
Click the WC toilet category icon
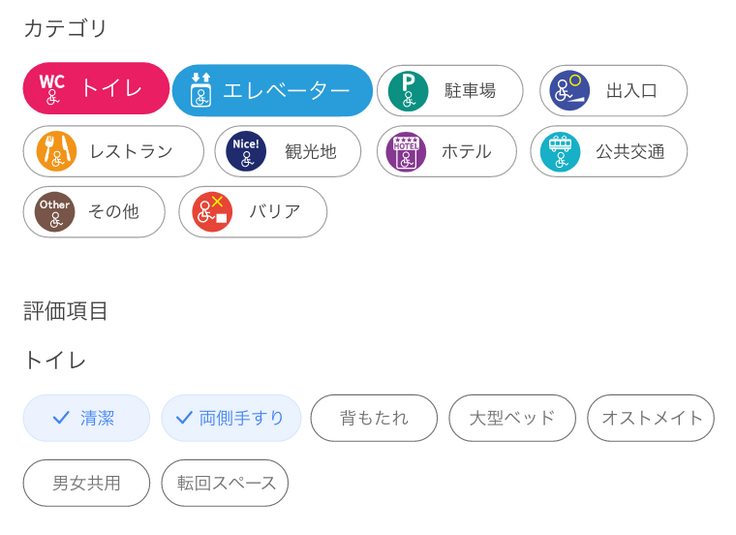click(52, 89)
